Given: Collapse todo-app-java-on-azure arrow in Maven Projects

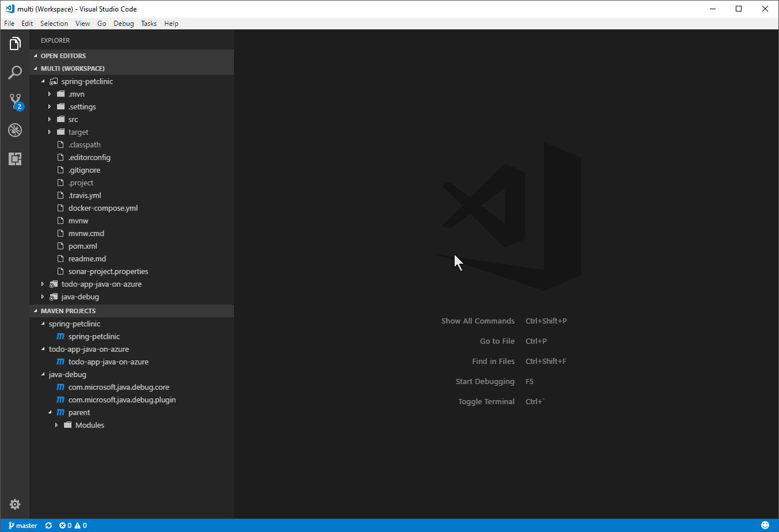Looking at the screenshot, I should 43,349.
